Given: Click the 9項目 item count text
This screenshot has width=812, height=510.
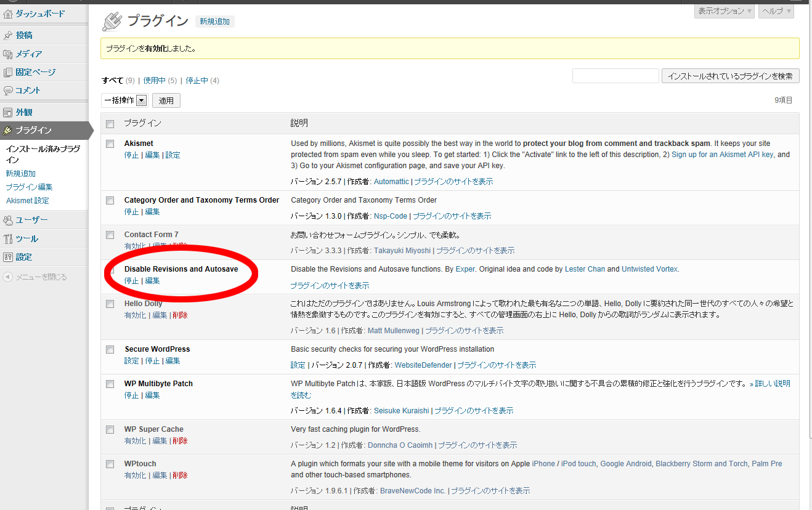Looking at the screenshot, I should pyautogui.click(x=784, y=100).
